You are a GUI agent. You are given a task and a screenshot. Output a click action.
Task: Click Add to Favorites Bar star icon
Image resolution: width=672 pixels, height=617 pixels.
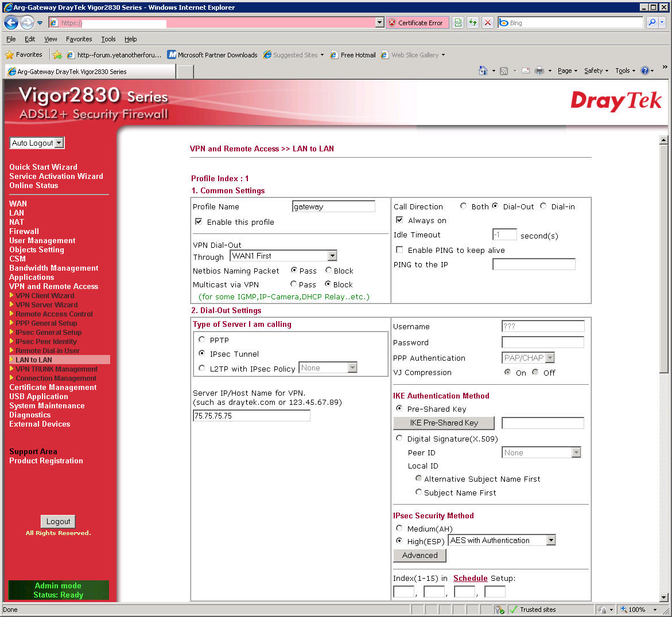(57, 55)
